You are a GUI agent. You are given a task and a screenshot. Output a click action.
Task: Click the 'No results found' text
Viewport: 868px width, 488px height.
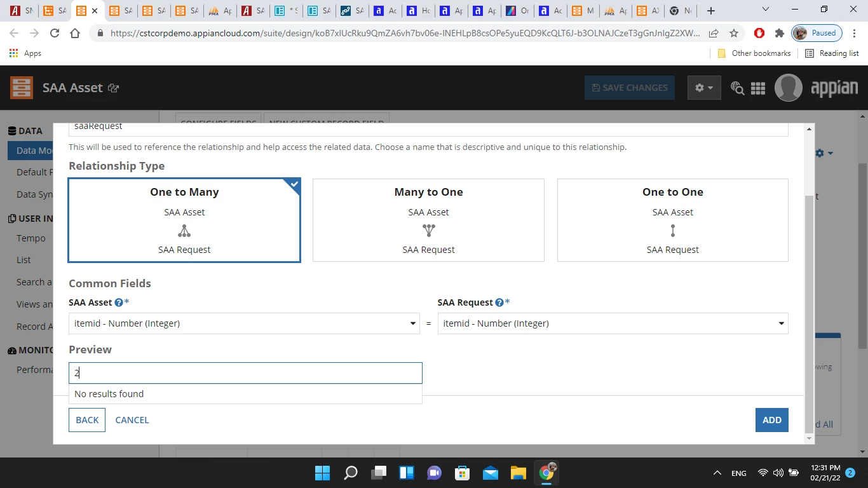109,394
